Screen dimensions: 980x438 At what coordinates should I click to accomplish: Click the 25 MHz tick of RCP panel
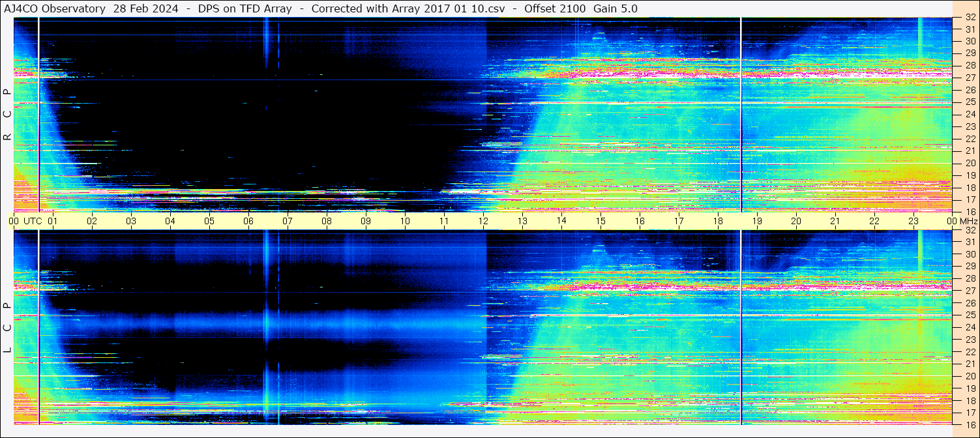(970, 102)
